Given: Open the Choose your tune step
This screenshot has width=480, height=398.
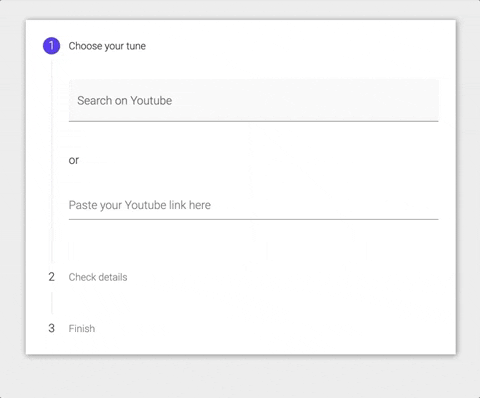Looking at the screenshot, I should tap(107, 46).
